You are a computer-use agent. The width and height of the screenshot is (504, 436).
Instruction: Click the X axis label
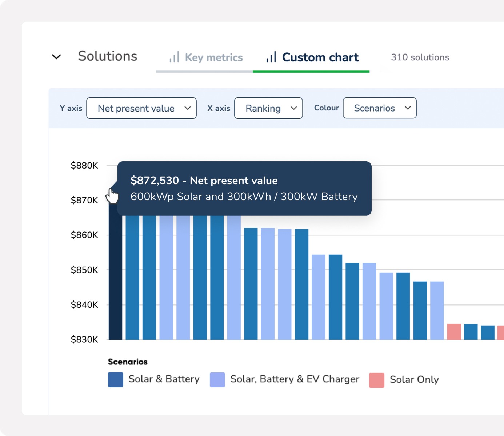coord(219,108)
